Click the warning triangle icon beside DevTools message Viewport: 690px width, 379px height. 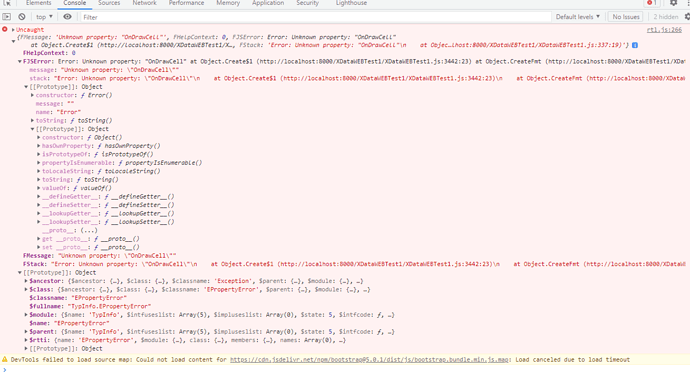[5, 359]
